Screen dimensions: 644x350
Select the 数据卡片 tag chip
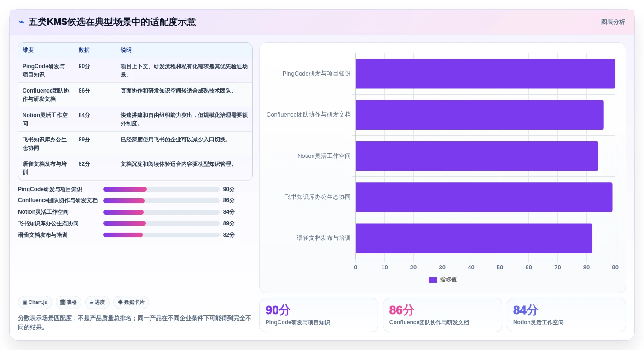pyautogui.click(x=131, y=302)
